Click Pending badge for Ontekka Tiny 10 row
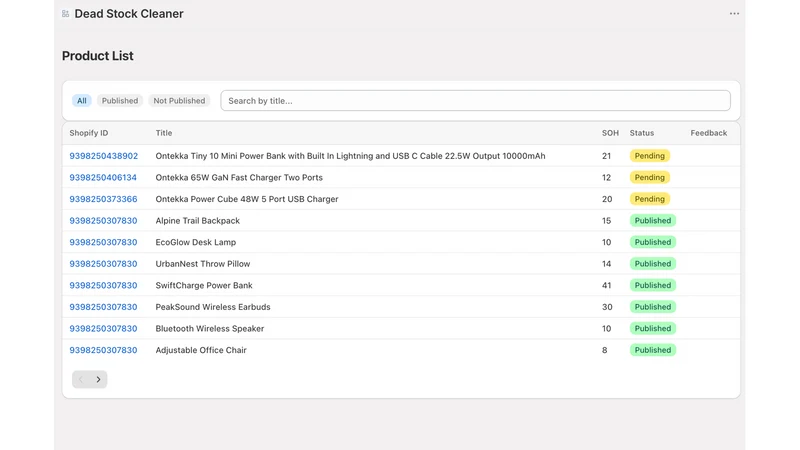Screen dimensions: 800x450 click(x=649, y=156)
